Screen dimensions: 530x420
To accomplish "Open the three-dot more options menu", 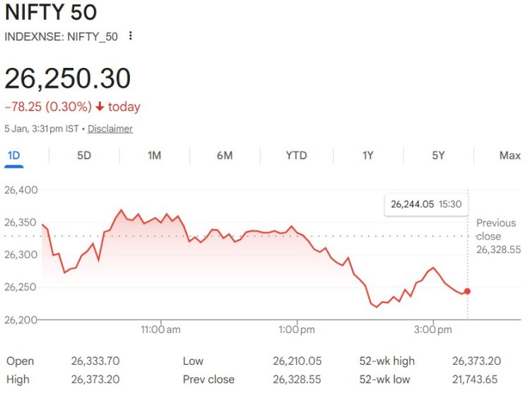I will pos(130,36).
